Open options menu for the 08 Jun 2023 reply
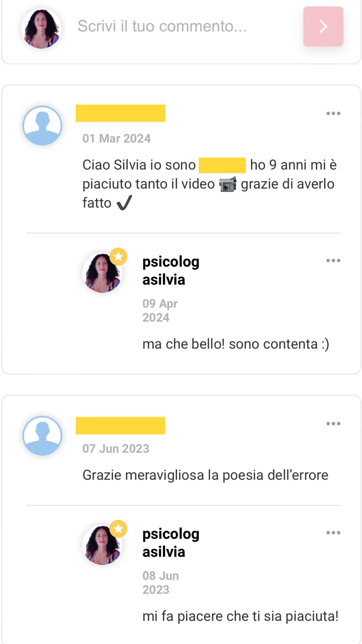 (x=333, y=533)
